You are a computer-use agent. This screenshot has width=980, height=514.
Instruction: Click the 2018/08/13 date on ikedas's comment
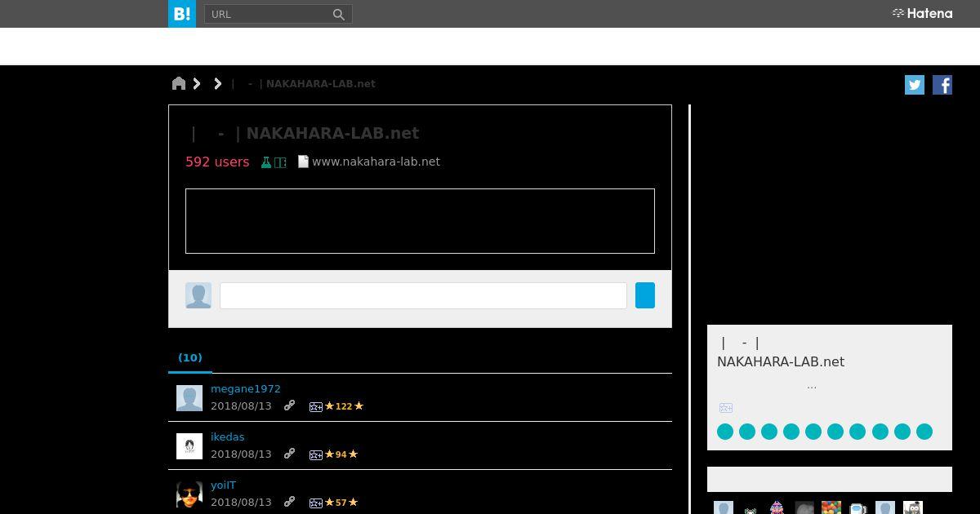coord(241,454)
